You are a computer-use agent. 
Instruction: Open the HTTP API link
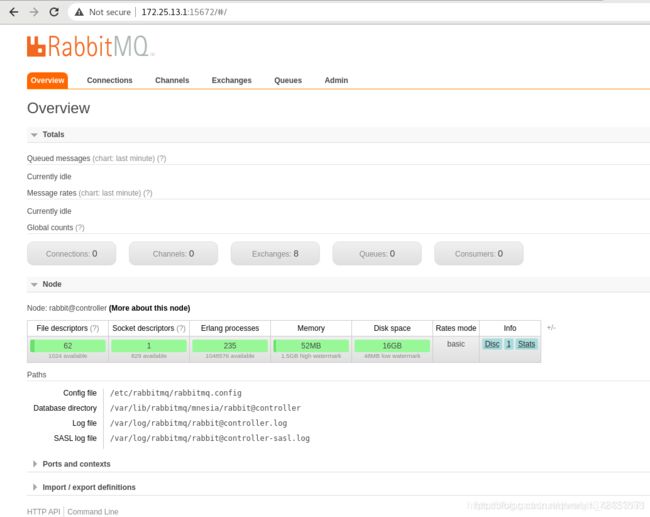(44, 512)
